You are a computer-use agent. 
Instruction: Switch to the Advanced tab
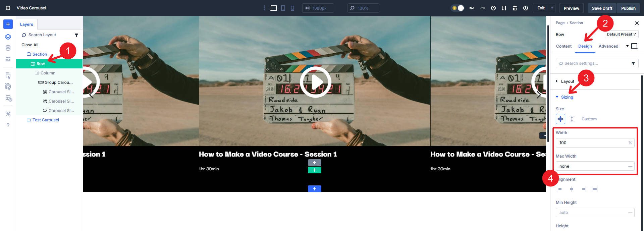point(608,46)
